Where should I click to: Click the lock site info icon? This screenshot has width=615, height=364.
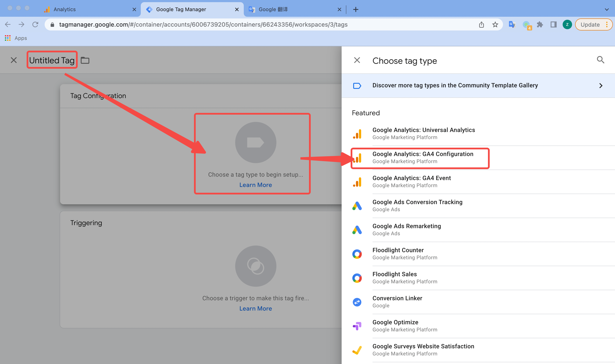[52, 24]
